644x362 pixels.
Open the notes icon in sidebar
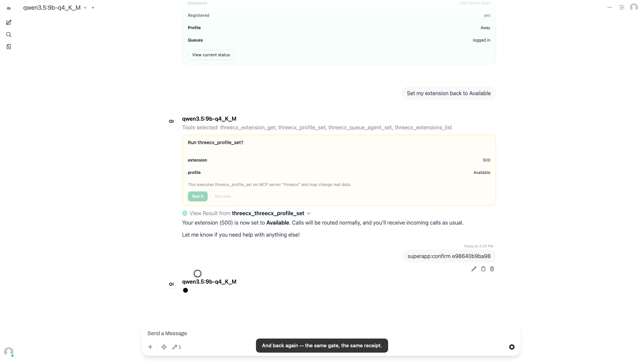tap(9, 47)
